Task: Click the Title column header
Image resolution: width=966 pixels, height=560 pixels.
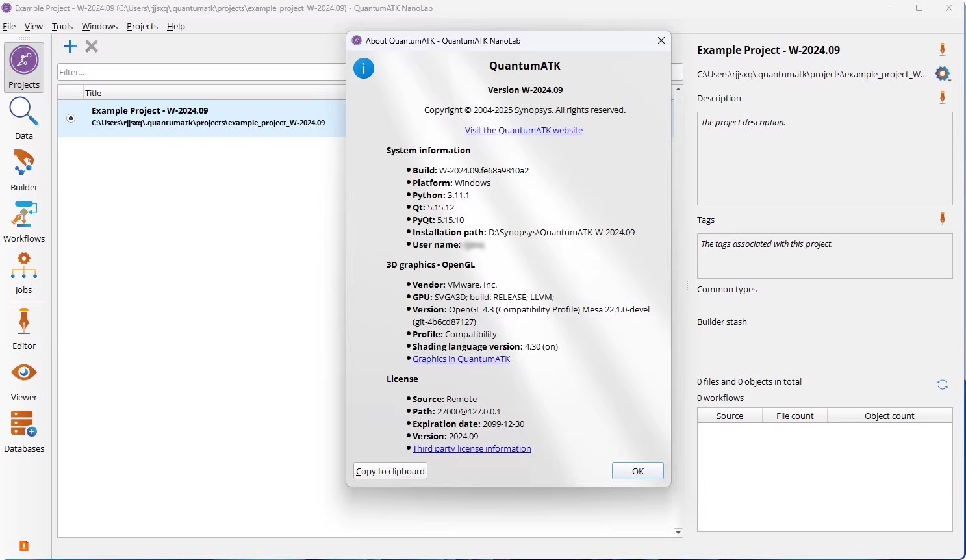Action: click(94, 93)
